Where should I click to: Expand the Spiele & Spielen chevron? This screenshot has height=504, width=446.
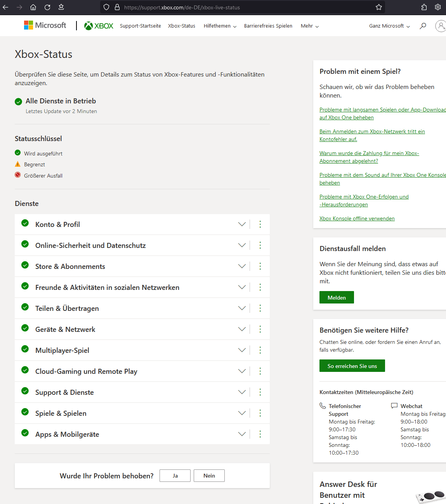(242, 413)
